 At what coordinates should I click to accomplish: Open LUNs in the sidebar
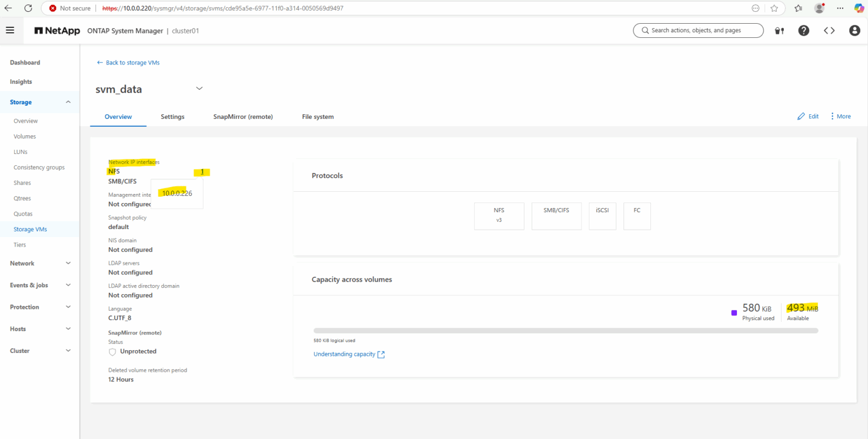pyautogui.click(x=20, y=152)
